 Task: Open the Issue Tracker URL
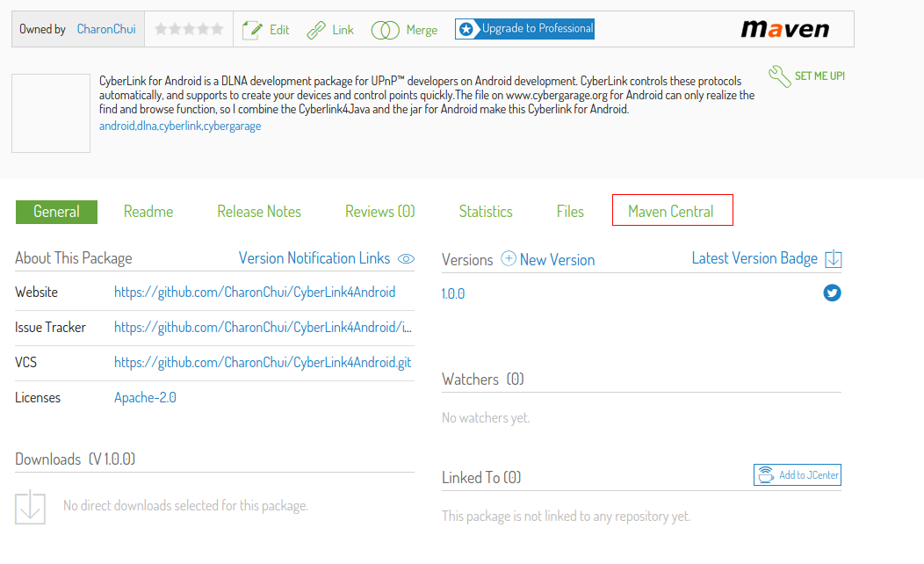[263, 328]
